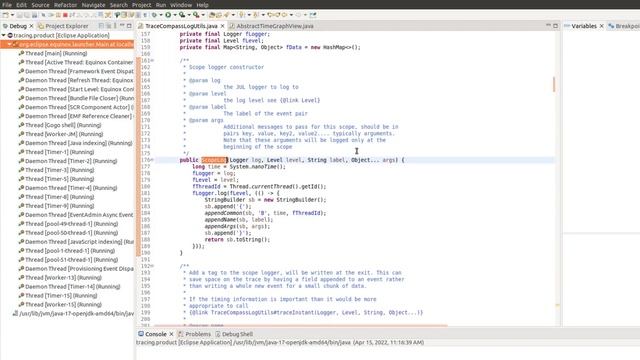Maximize the Debug view panel
This screenshot has height=360, width=640.
[129, 26]
